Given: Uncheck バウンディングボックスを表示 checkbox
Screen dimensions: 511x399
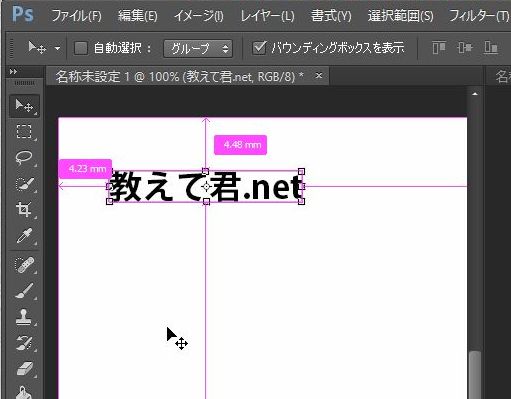Looking at the screenshot, I should pyautogui.click(x=259, y=48).
